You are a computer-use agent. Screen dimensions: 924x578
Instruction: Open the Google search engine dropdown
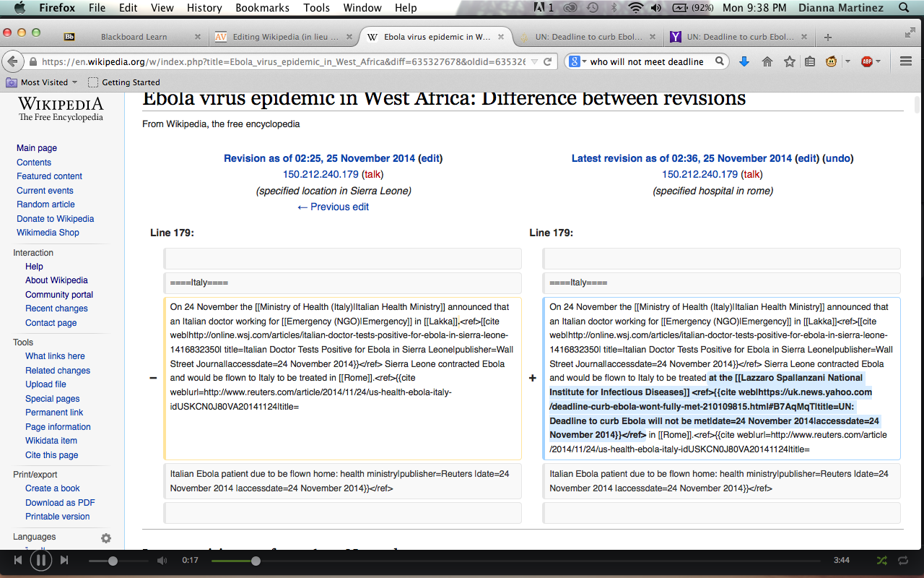click(578, 61)
